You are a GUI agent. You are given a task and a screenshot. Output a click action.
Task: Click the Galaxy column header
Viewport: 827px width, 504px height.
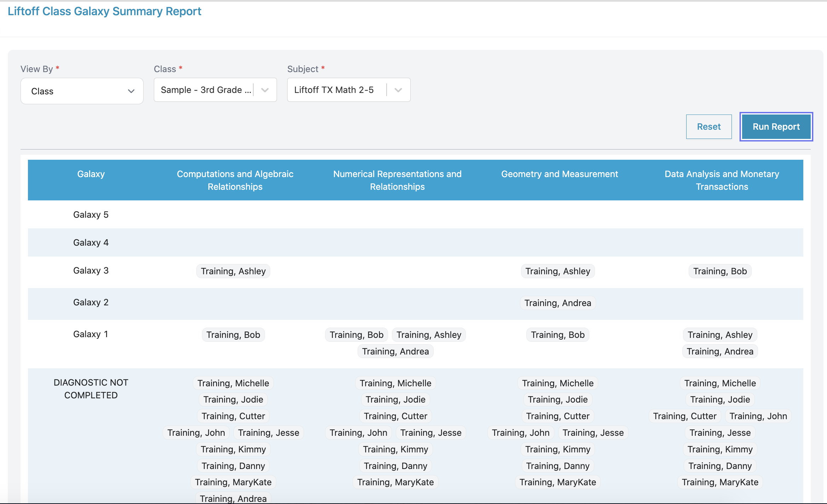click(x=91, y=174)
